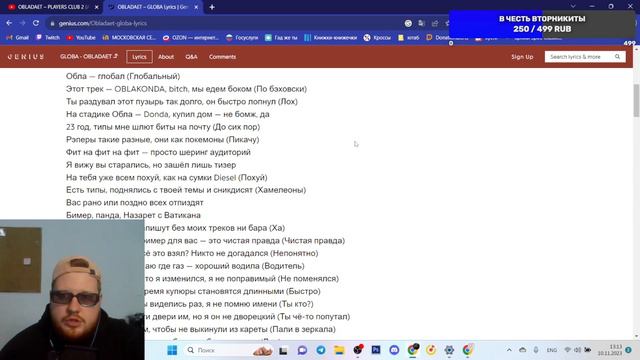
Task: Show hidden system tray icons
Action: pyautogui.click(x=509, y=350)
